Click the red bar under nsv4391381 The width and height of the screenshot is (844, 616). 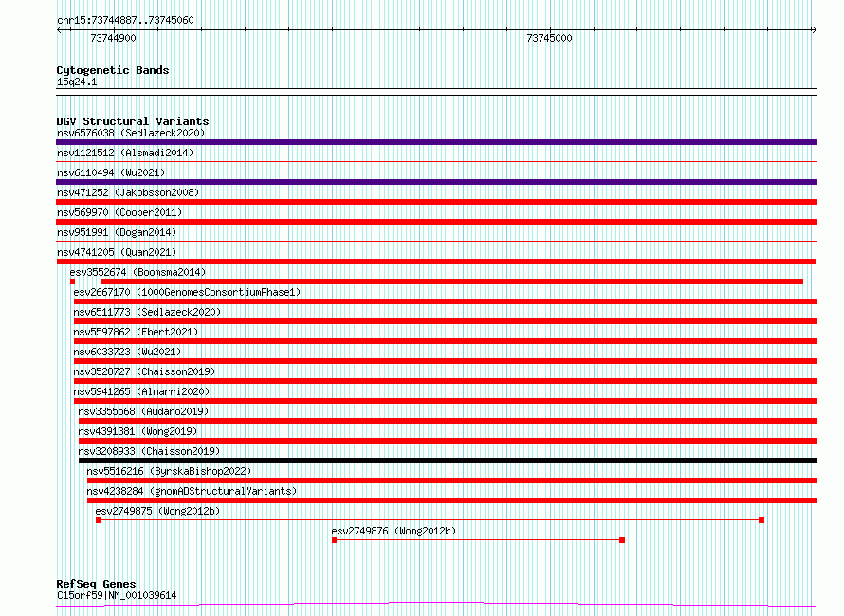(x=448, y=441)
